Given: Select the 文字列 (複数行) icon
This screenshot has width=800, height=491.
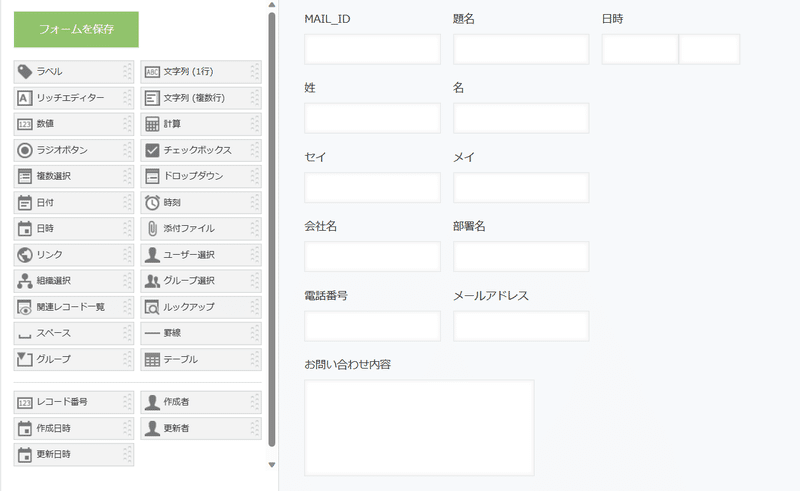Looking at the screenshot, I should pos(152,98).
